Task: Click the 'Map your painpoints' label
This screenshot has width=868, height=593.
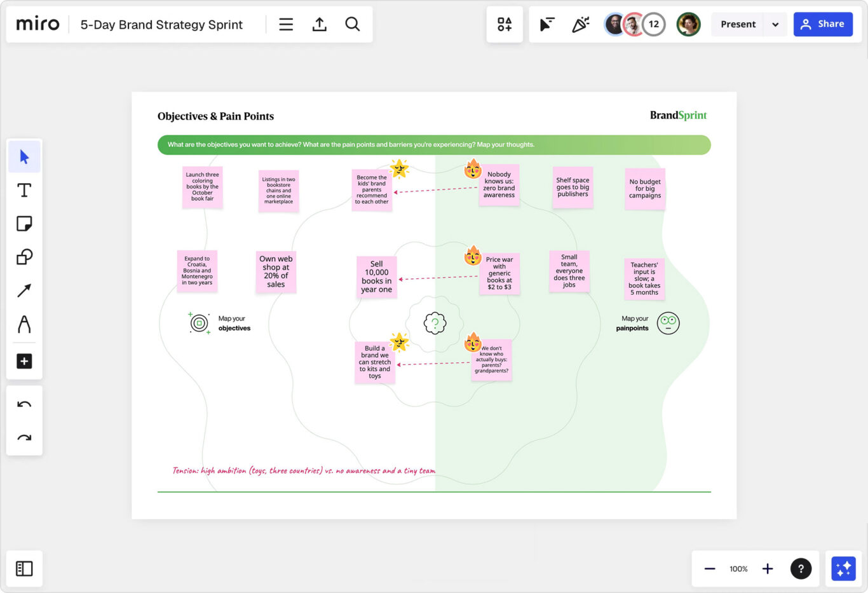Action: 633,324
